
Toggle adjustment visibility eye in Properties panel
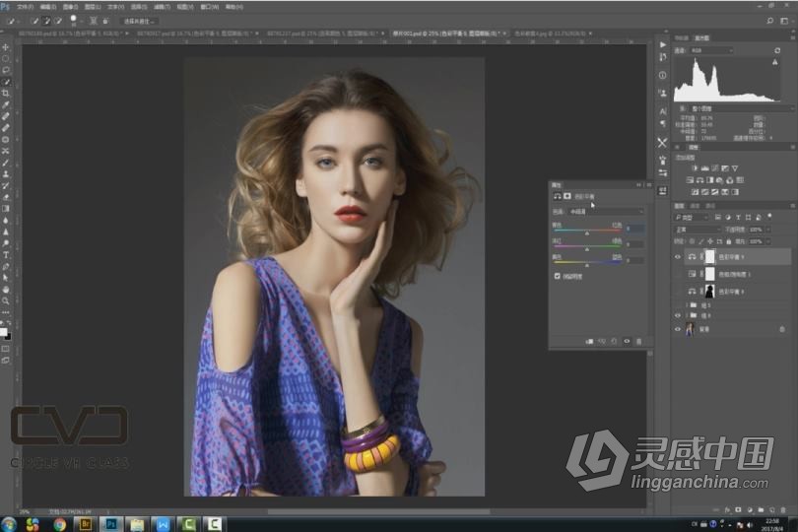627,341
